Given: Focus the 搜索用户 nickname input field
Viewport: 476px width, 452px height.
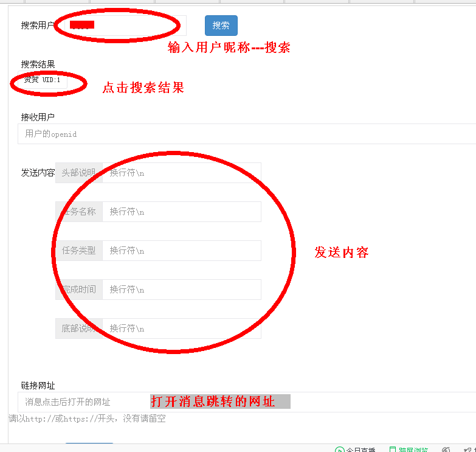Looking at the screenshot, I should click(x=122, y=26).
